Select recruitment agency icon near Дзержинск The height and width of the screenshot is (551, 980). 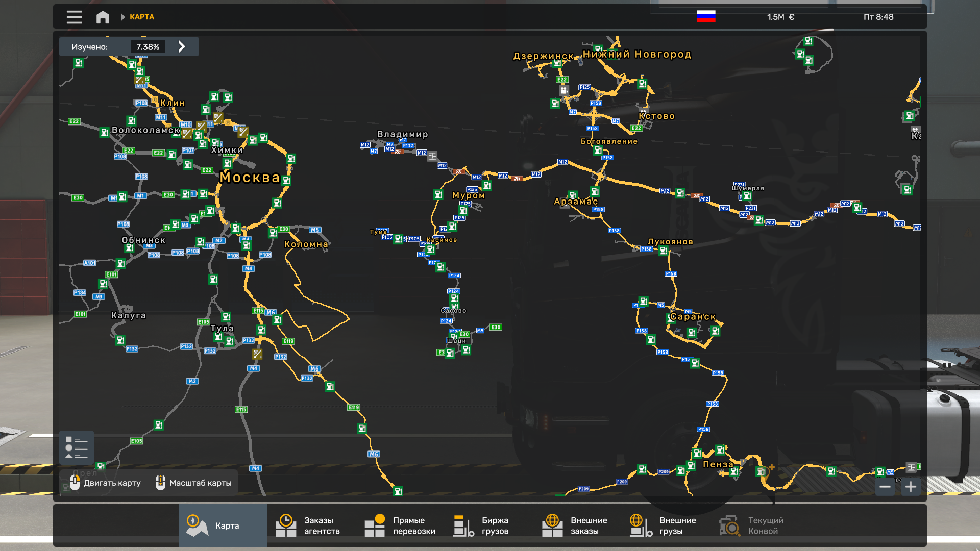(563, 90)
